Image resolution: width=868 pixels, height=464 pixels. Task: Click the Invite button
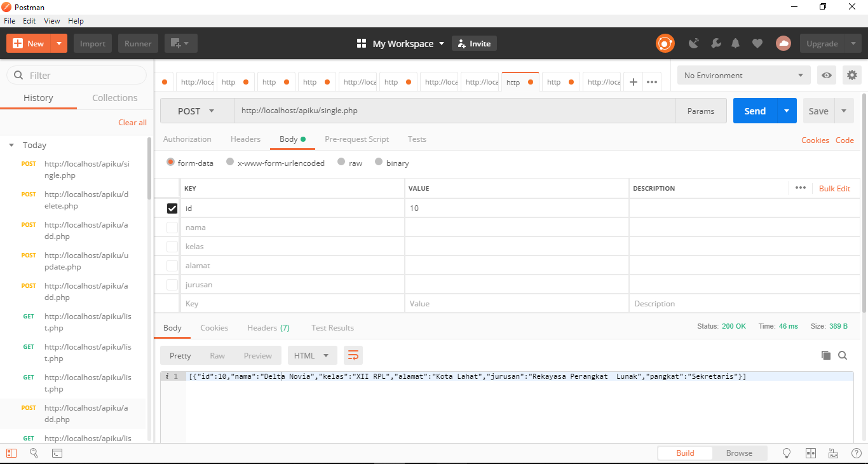(x=474, y=43)
